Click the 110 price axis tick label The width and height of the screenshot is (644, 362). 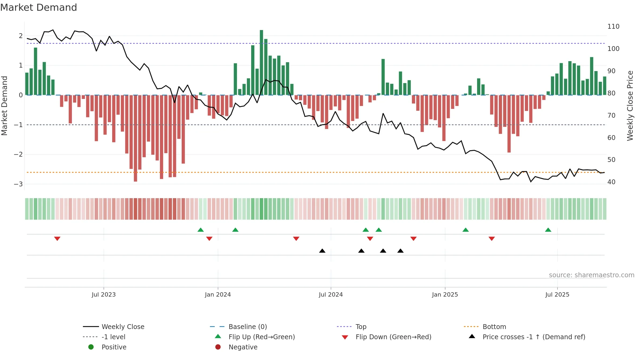tap(613, 27)
